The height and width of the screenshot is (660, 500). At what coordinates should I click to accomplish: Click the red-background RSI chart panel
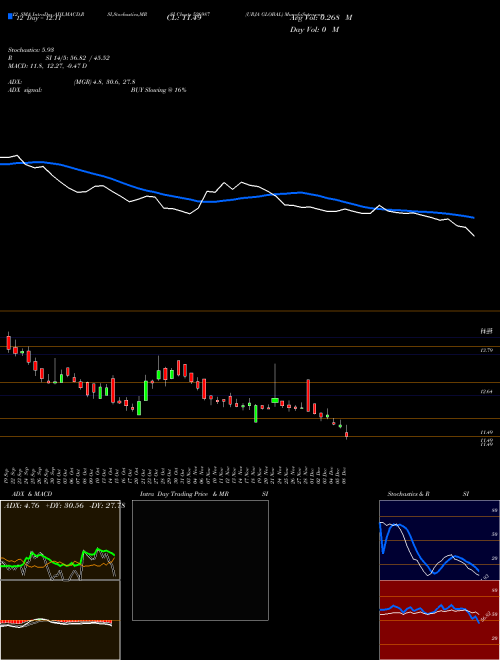click(x=439, y=620)
